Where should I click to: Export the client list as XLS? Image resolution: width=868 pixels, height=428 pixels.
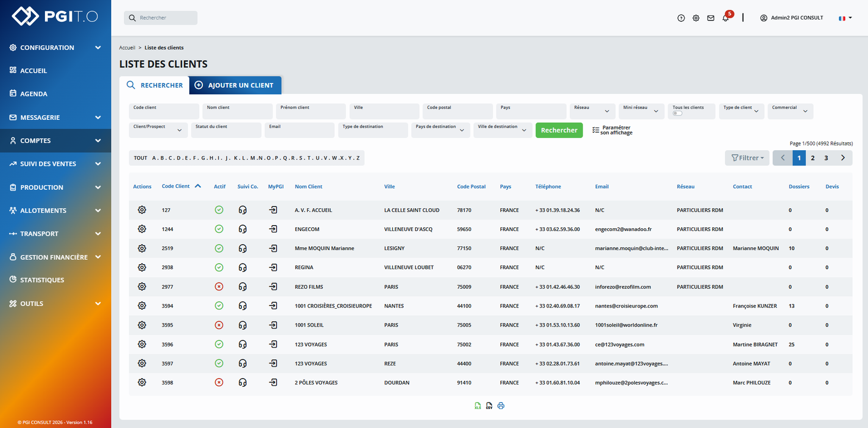477,406
